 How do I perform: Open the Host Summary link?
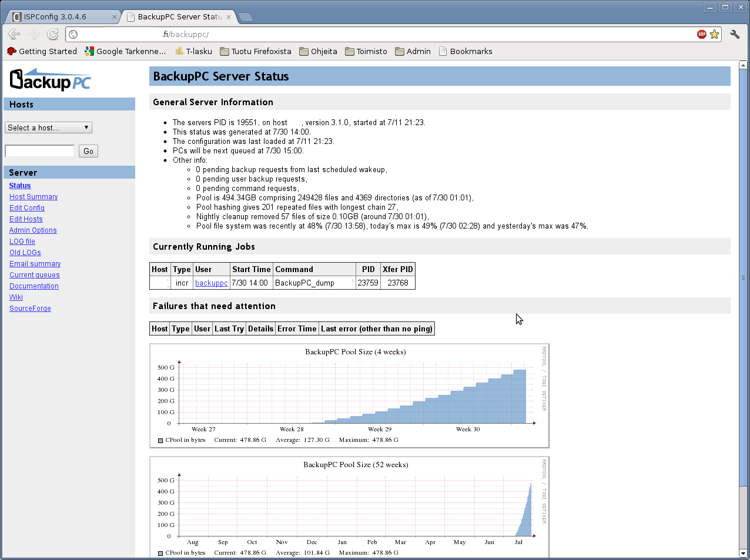[34, 197]
